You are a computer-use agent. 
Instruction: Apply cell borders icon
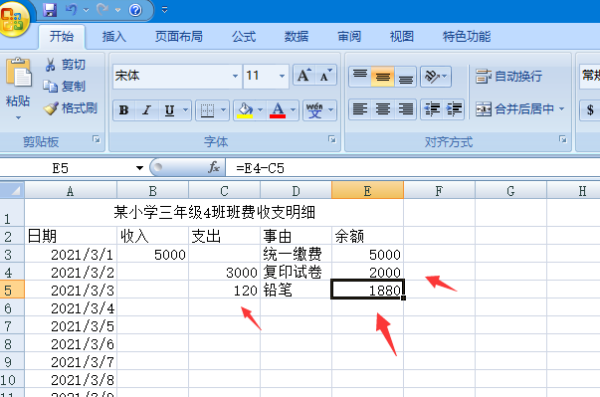click(x=207, y=111)
